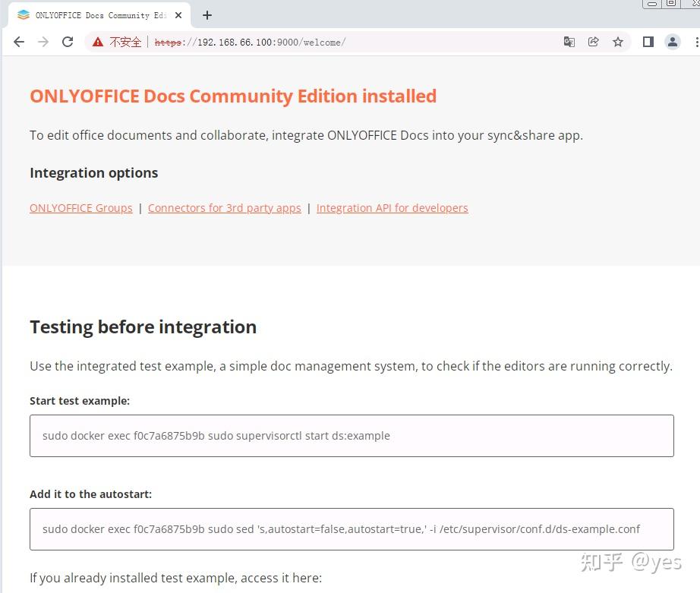The image size is (700, 593).
Task: Click the share icon in the address bar
Action: (594, 42)
